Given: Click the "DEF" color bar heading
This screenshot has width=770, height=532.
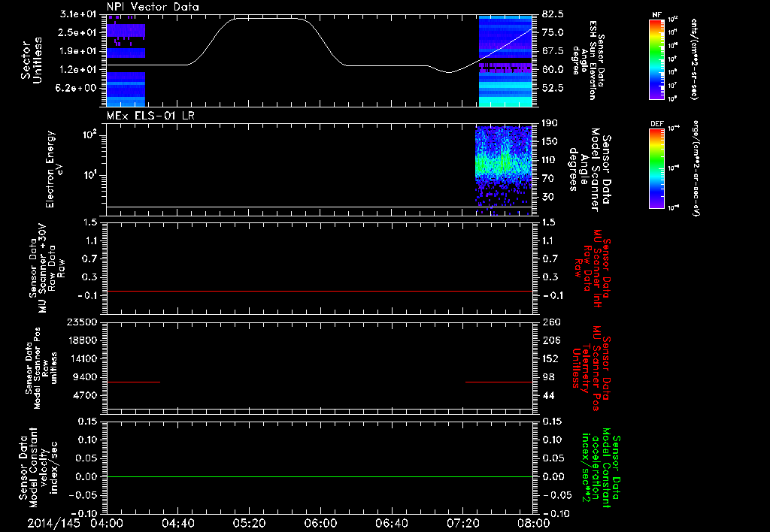Looking at the screenshot, I should click(x=657, y=124).
